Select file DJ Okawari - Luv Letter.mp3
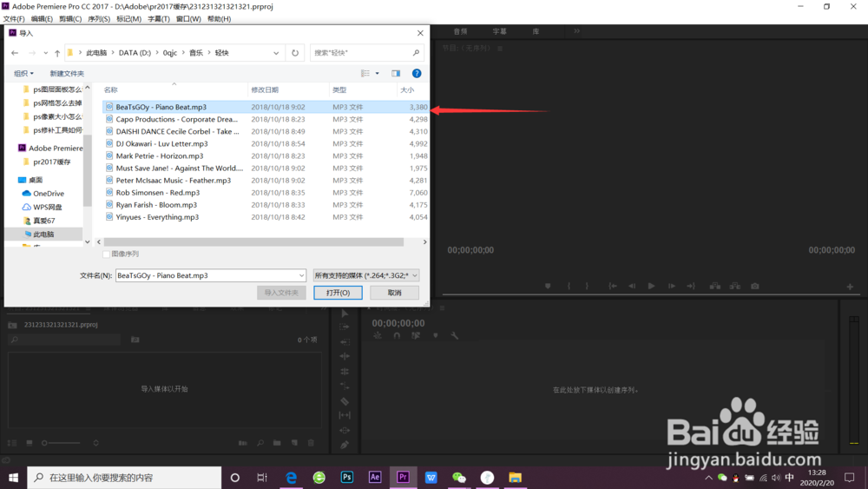The image size is (868, 489). tap(161, 143)
